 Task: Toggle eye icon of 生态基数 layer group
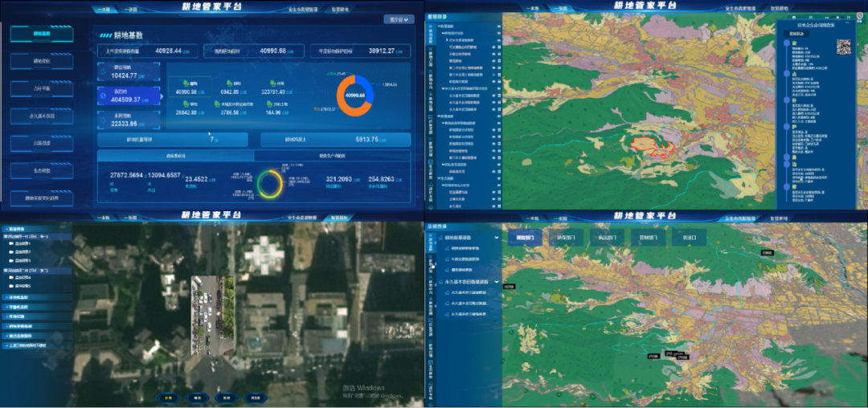click(x=499, y=178)
